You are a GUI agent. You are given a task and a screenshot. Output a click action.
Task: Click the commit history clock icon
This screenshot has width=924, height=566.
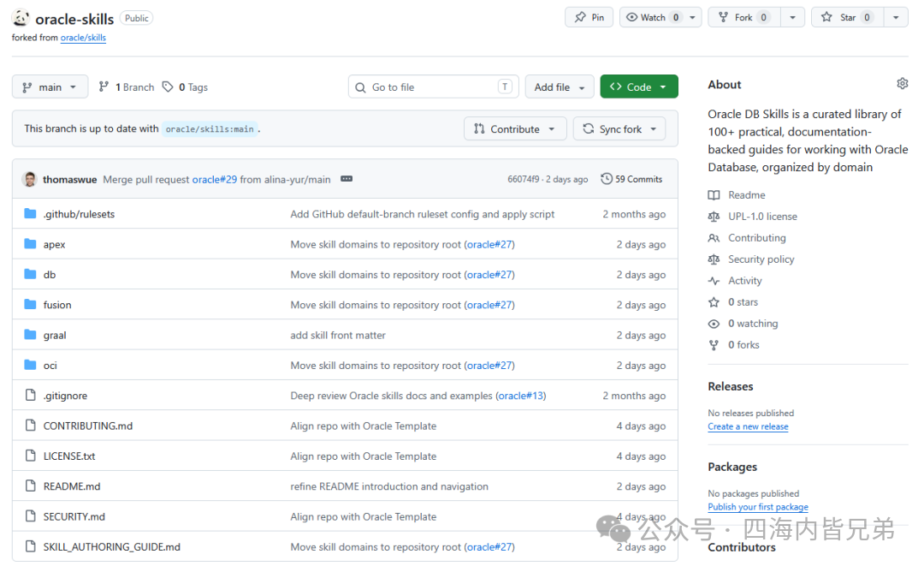pos(607,179)
